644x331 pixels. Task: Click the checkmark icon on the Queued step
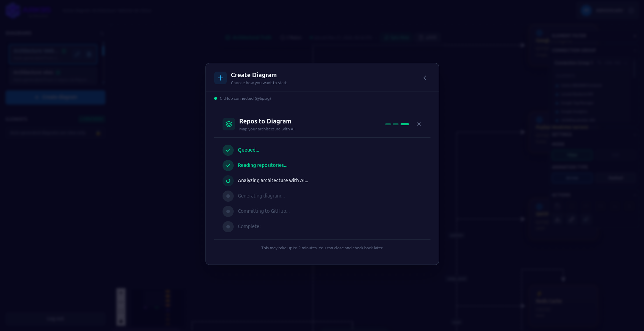pos(228,150)
